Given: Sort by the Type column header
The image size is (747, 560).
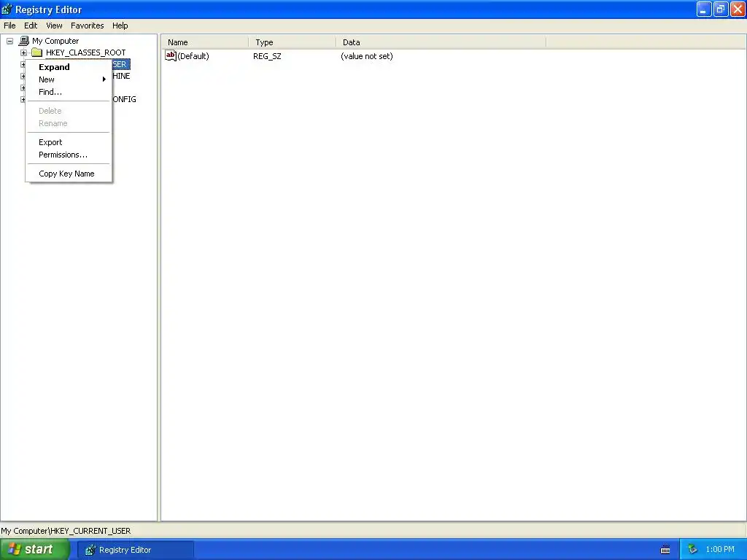Looking at the screenshot, I should click(x=292, y=42).
